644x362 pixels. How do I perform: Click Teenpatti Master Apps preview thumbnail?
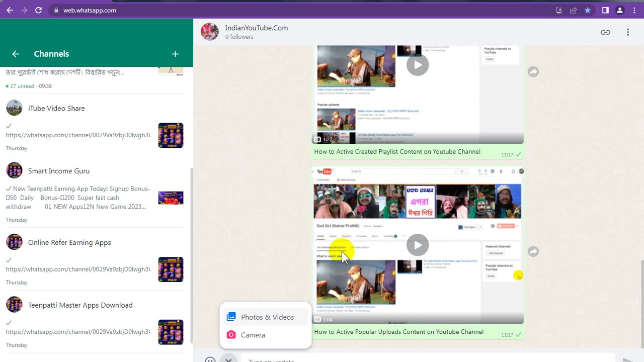click(171, 332)
